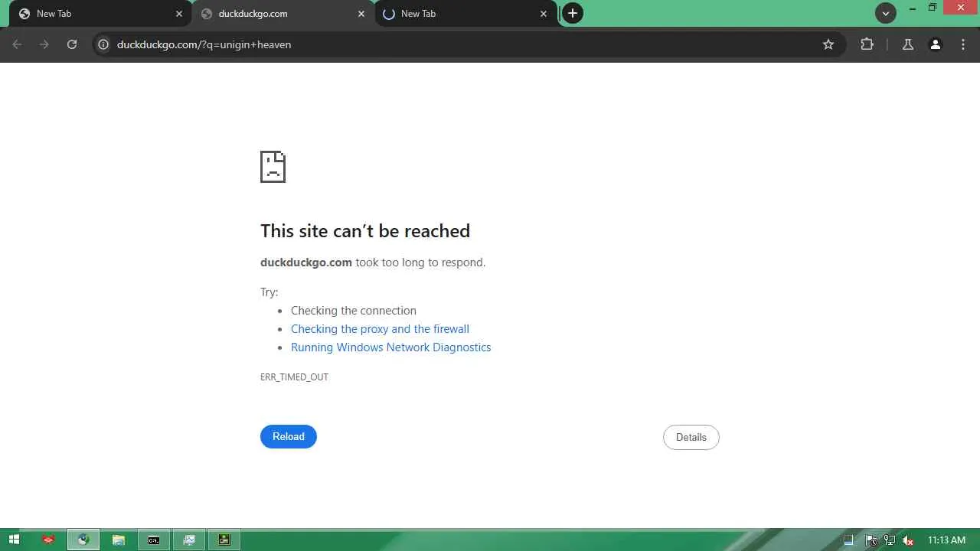Bookmark this page with the star icon
The image size is (980, 551).
(828, 44)
